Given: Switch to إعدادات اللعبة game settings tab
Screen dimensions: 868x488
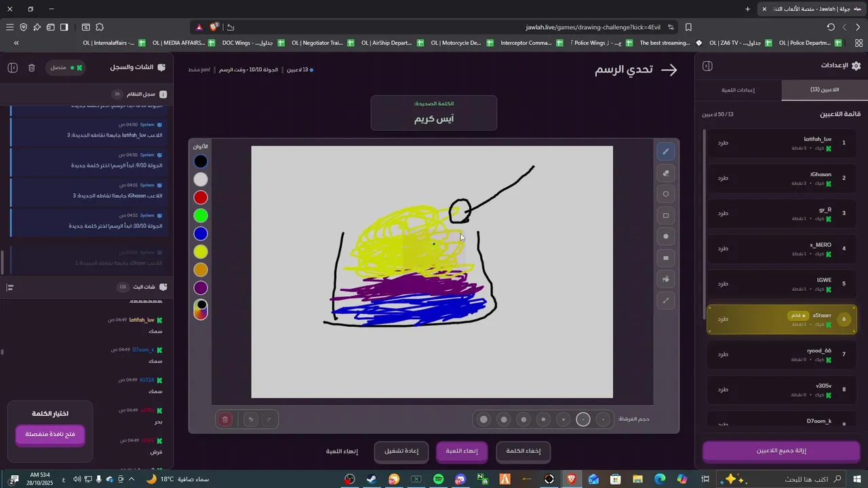Looking at the screenshot, I should point(738,90).
